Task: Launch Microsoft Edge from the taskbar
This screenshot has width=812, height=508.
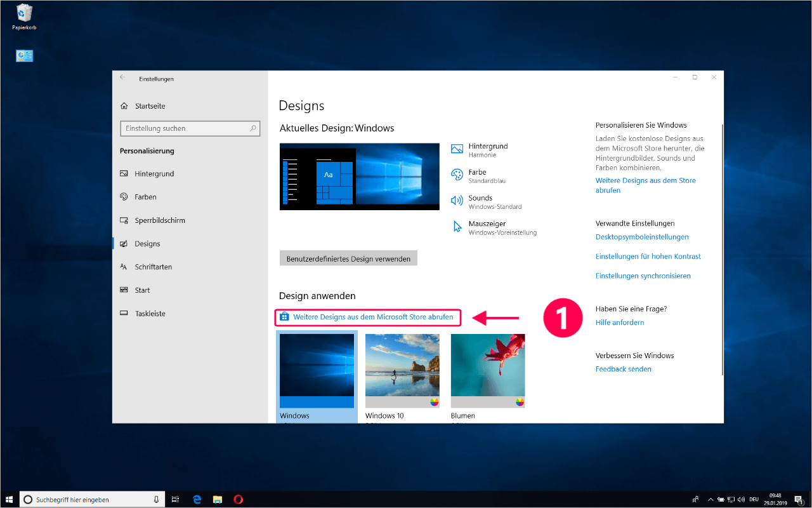Action: click(197, 499)
